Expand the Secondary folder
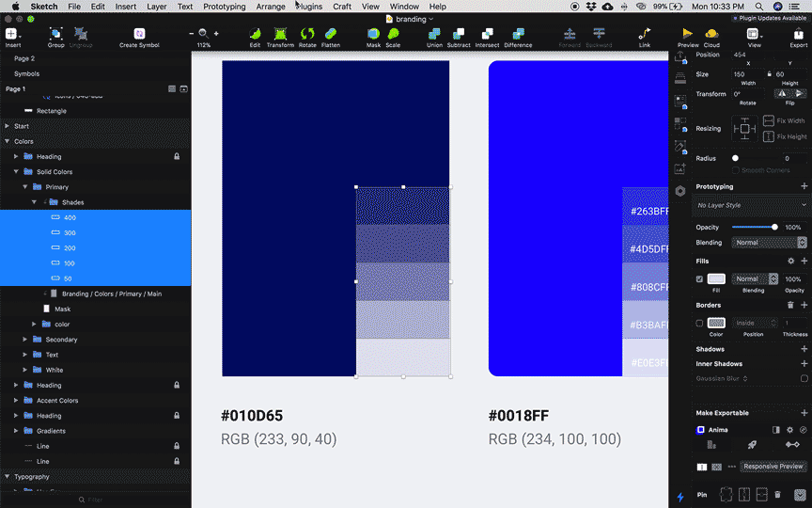This screenshot has height=508, width=812. click(x=24, y=339)
